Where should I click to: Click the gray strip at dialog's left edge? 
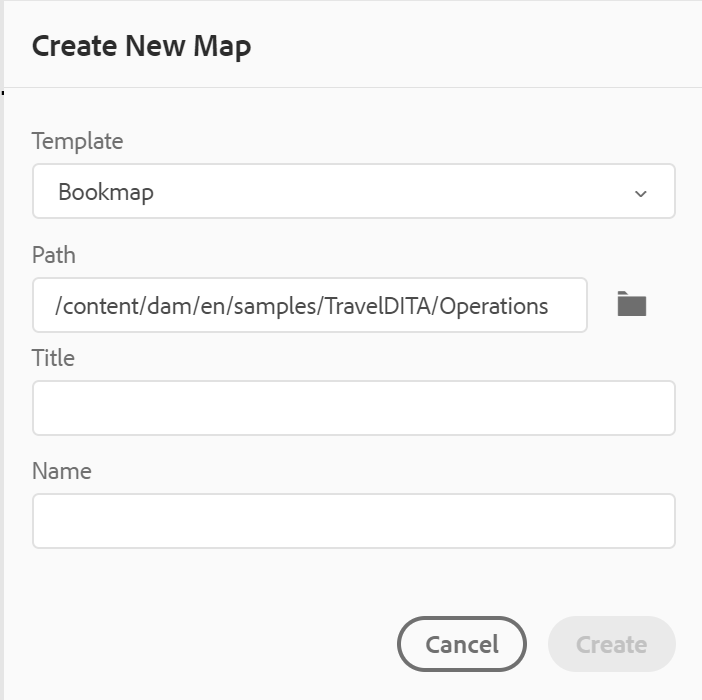(x=2, y=350)
